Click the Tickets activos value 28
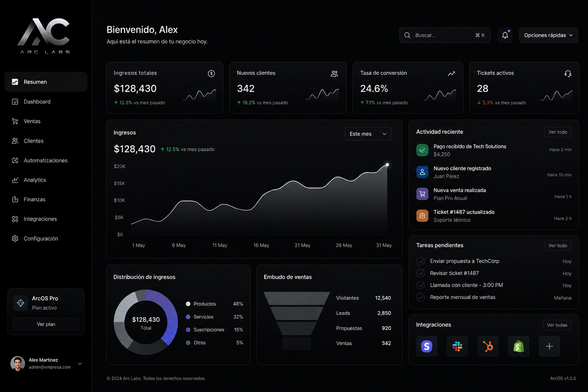Screen dimensions: 588x392 point(482,89)
